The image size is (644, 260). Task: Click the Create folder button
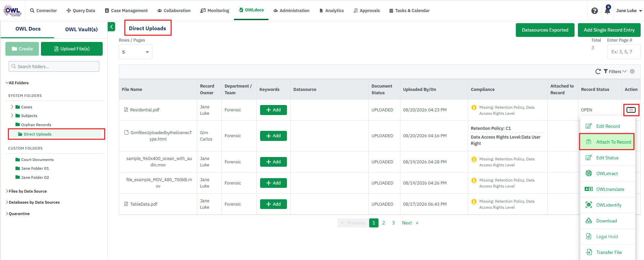tap(22, 49)
